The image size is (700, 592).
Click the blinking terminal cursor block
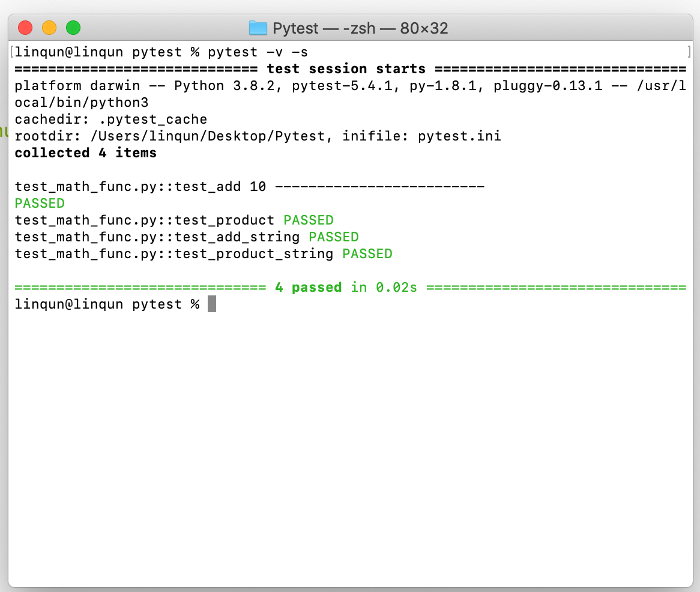tap(211, 304)
